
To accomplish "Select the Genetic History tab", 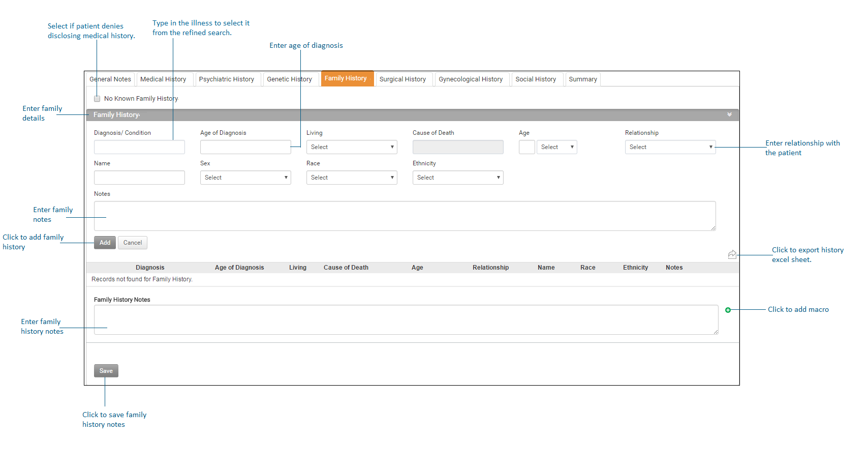I will point(289,79).
